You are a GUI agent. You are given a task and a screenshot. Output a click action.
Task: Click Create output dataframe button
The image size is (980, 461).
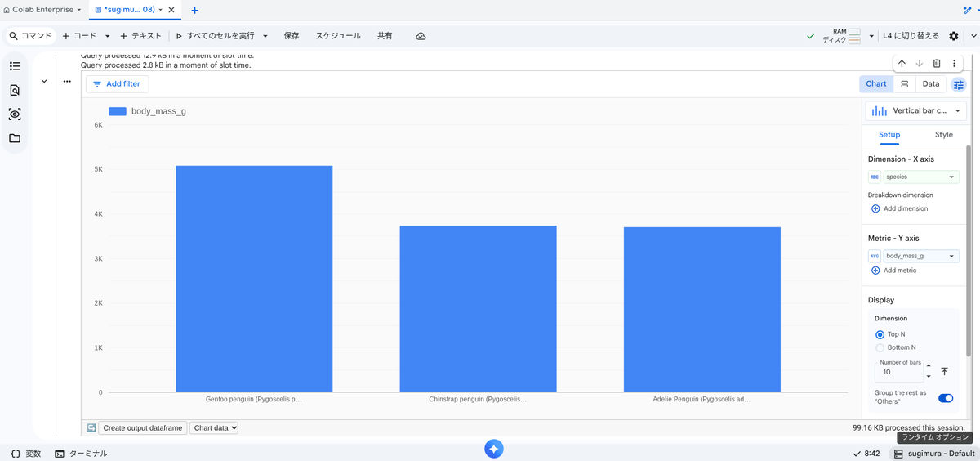(143, 427)
